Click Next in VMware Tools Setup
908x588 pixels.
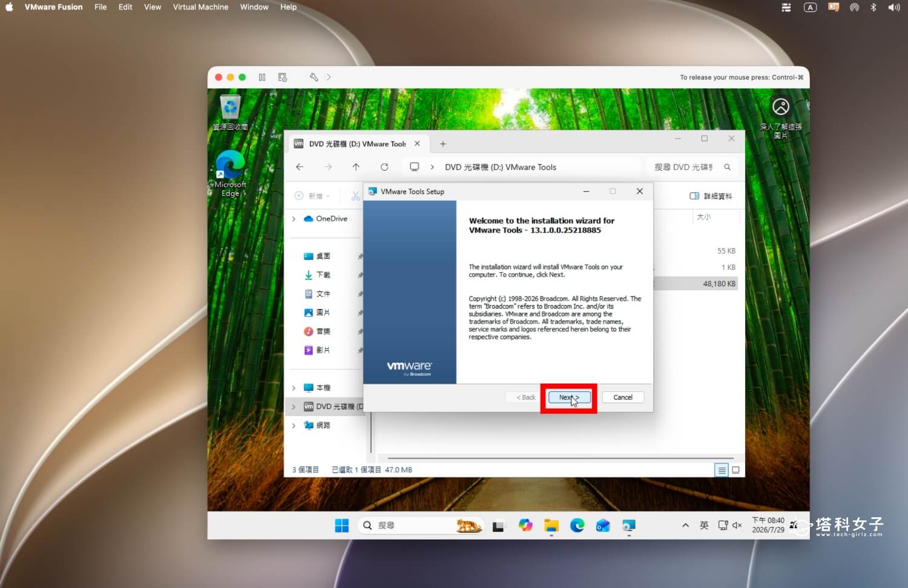[x=569, y=397]
